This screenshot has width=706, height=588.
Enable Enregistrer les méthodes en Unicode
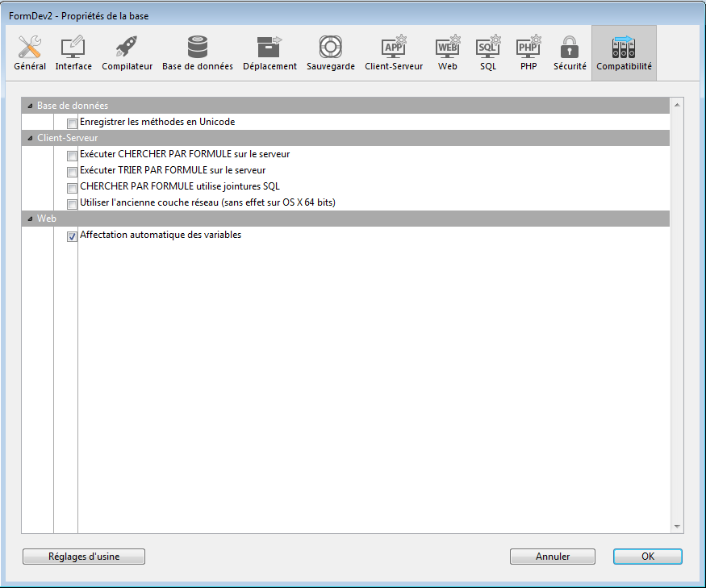[72, 123]
